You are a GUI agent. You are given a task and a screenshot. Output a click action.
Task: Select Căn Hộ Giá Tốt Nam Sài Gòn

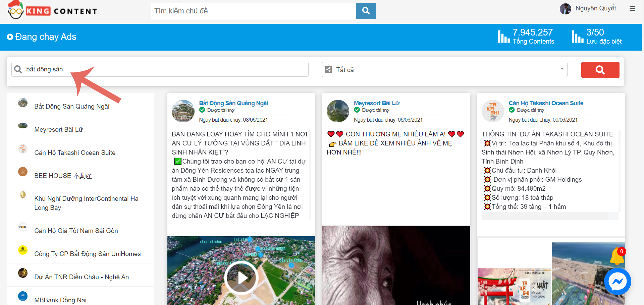pos(80,229)
